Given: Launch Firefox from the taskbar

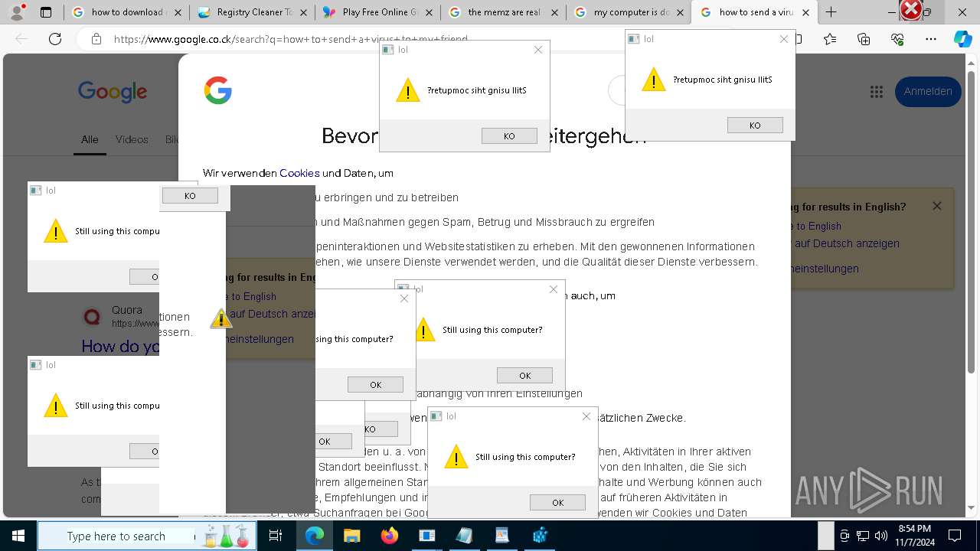Looking at the screenshot, I should (x=389, y=536).
